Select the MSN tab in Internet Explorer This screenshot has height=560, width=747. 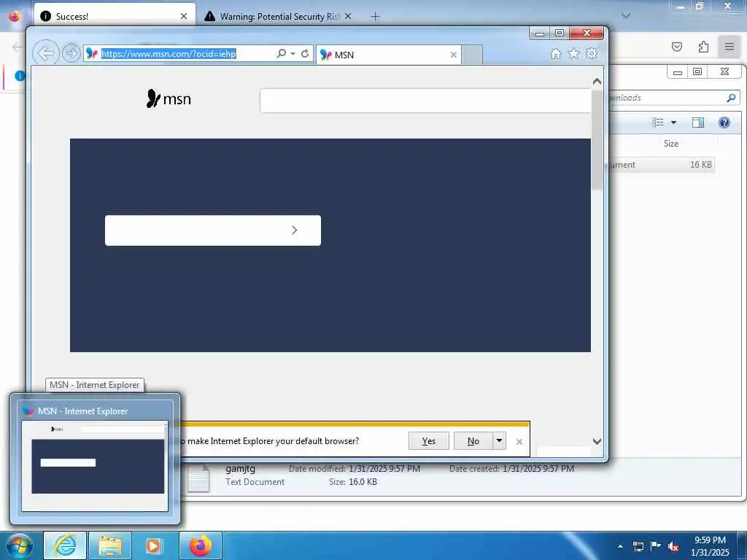[388, 55]
